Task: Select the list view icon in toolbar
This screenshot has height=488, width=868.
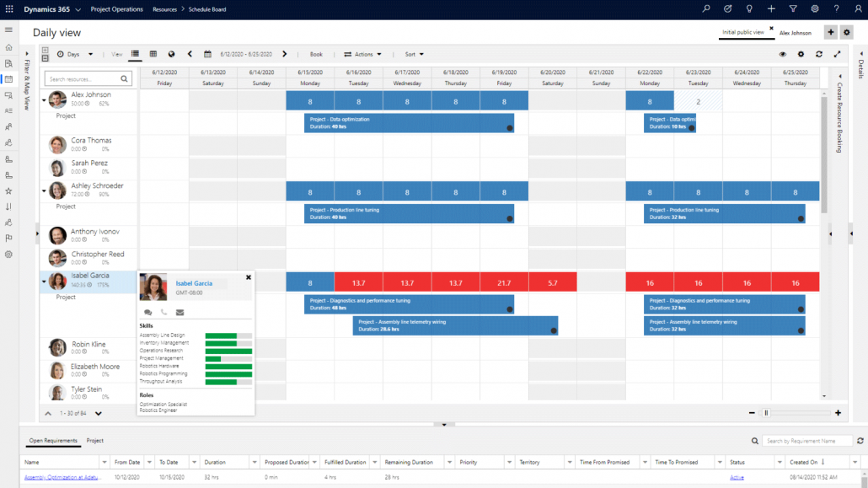Action: [x=134, y=54]
